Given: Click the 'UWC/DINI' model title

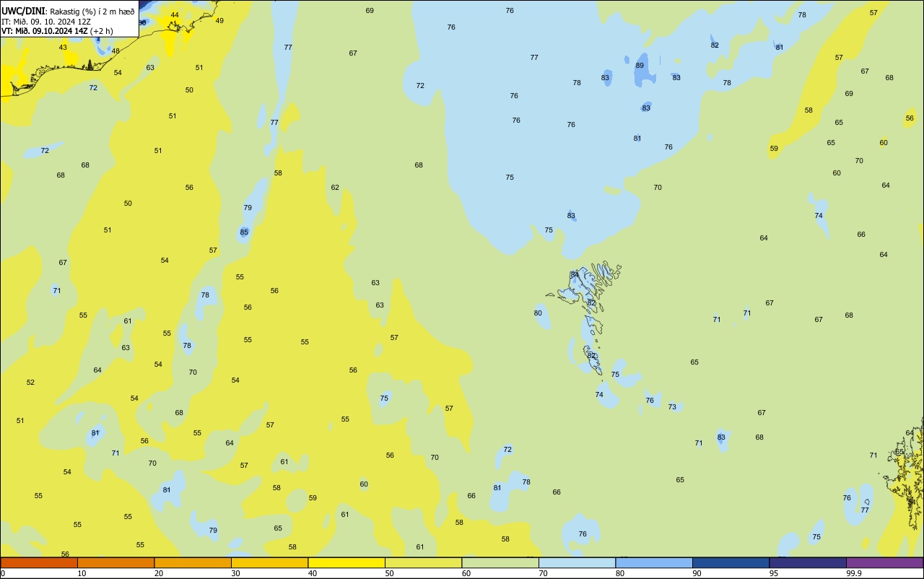Looking at the screenshot, I should pyautogui.click(x=24, y=11).
